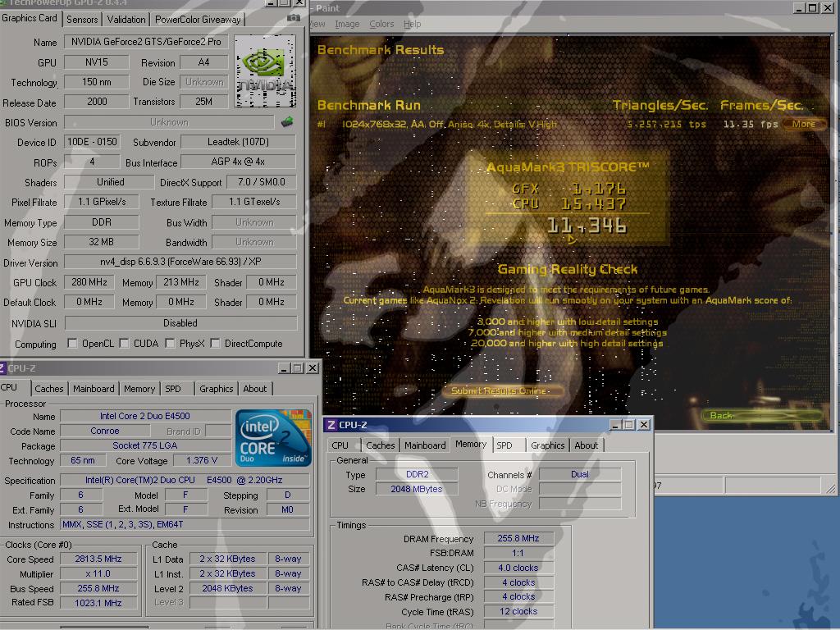
Task: Click the GPU Name field in GPU-Z
Action: pyautogui.click(x=146, y=42)
